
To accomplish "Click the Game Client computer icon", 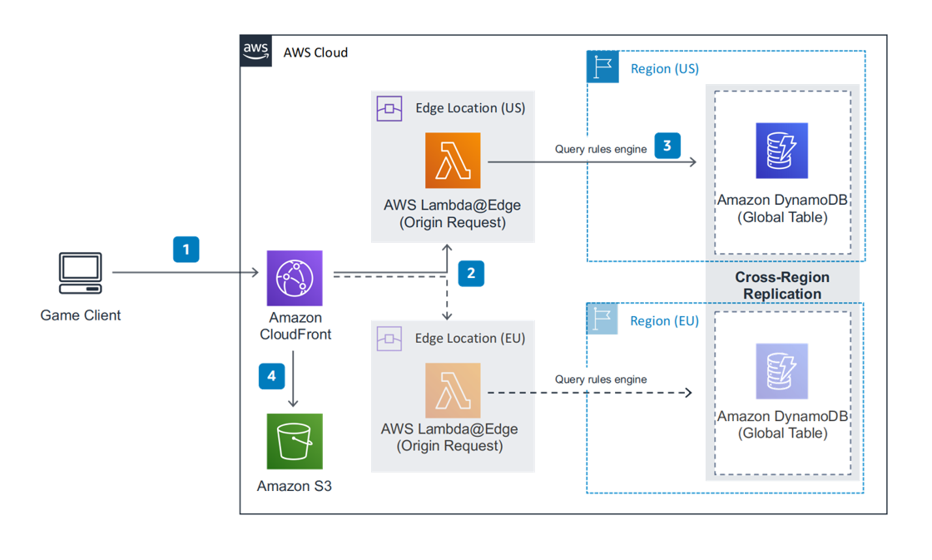I will (80, 274).
